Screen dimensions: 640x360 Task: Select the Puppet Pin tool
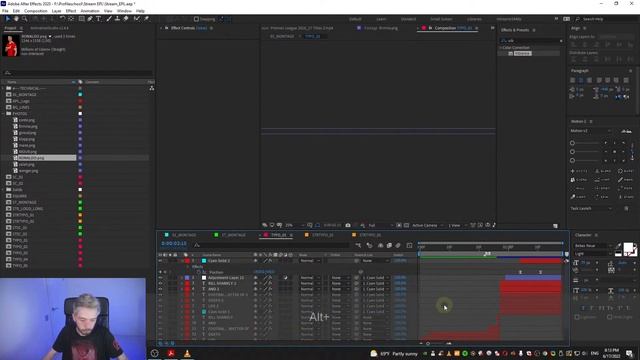[146, 19]
